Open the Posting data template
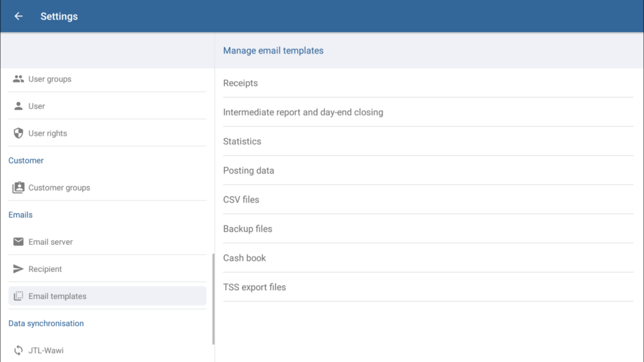This screenshot has width=644, height=362. [x=248, y=171]
